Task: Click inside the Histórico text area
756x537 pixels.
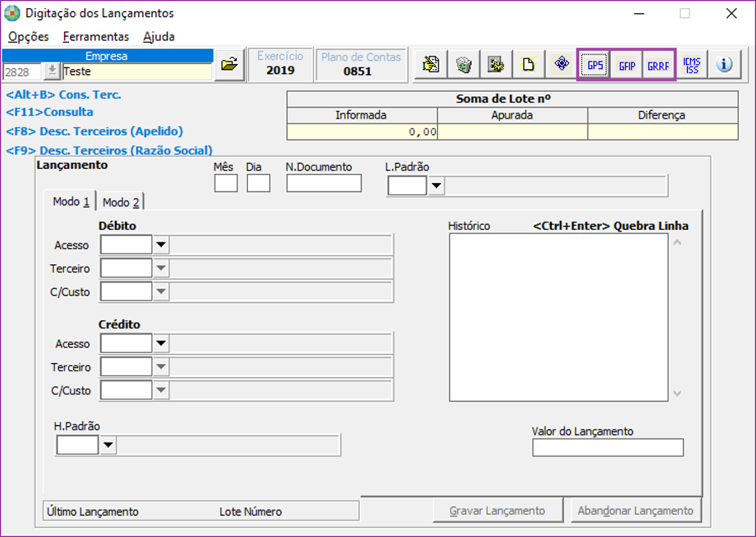Action: click(x=558, y=317)
